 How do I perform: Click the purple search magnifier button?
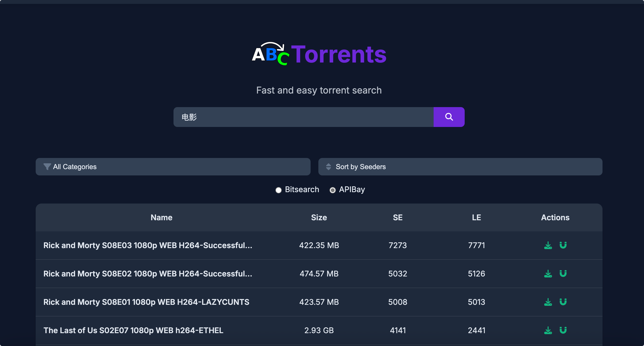(x=449, y=117)
